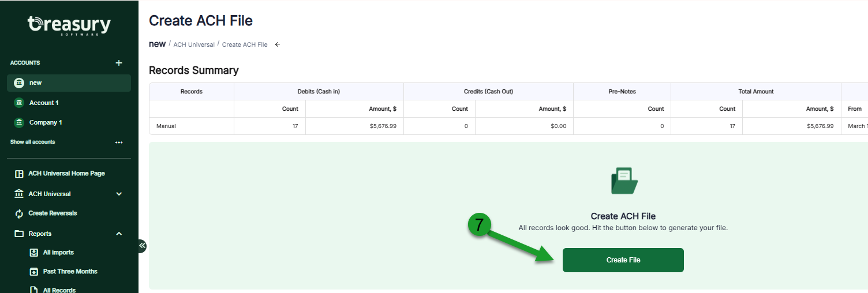Select the 'new' account
This screenshot has height=293, width=868.
pyautogui.click(x=36, y=83)
